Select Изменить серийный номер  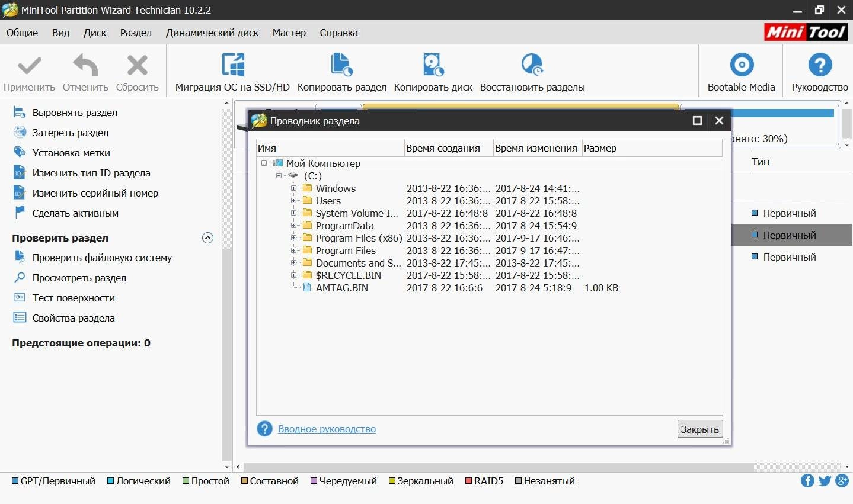coord(95,193)
